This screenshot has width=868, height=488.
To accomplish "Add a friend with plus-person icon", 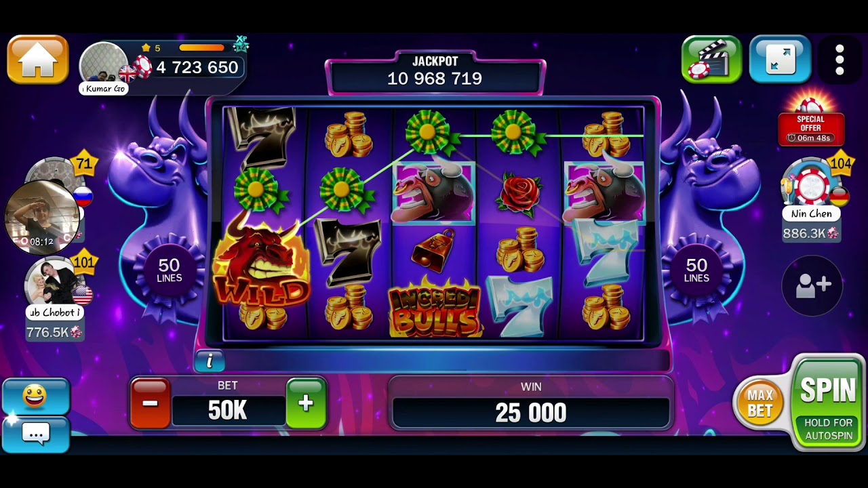I will coord(812,285).
